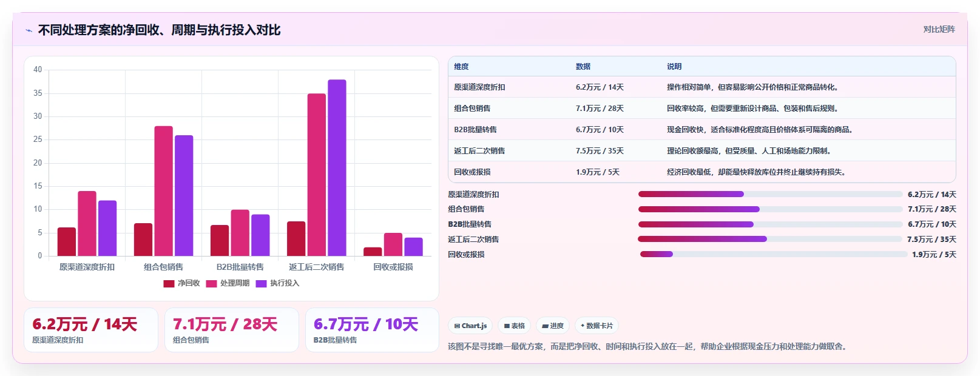Image resolution: width=980 pixels, height=376 pixels.
Task: Select the 净回收 bar for 组合包销售
Action: pos(143,240)
